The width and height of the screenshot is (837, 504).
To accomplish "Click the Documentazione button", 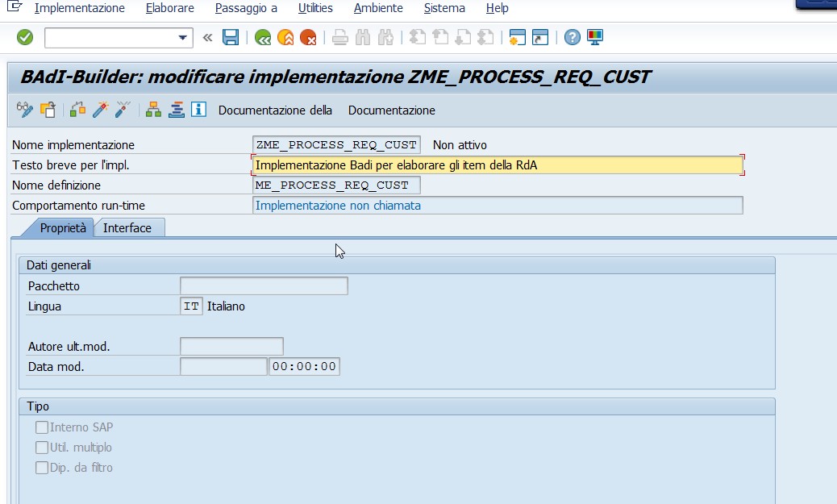I will tap(392, 110).
